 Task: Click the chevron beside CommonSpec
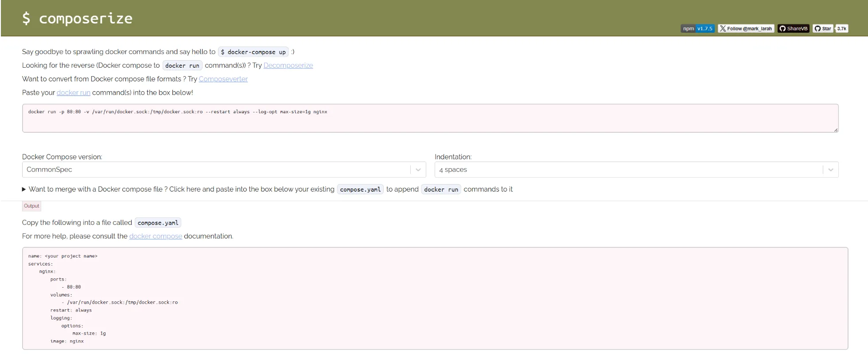click(x=418, y=170)
